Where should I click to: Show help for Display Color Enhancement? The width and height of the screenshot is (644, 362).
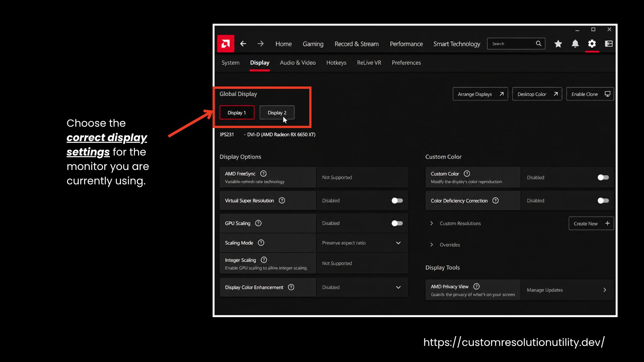point(291,287)
